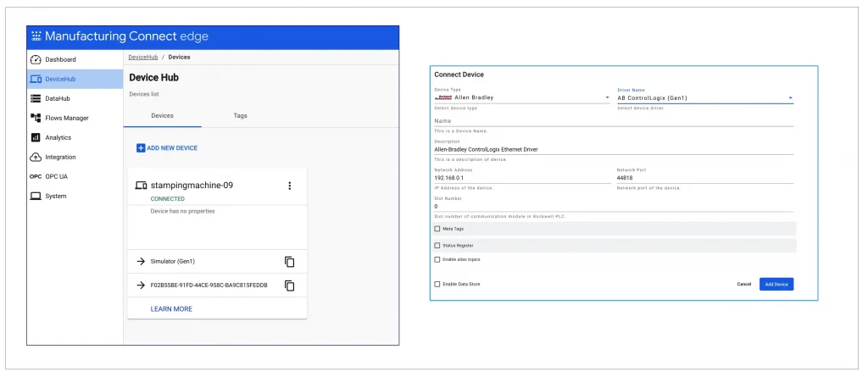Viewport: 868px width, 377px height.
Task: Click the device icon beside stampingmachine-09
Action: pyautogui.click(x=142, y=186)
